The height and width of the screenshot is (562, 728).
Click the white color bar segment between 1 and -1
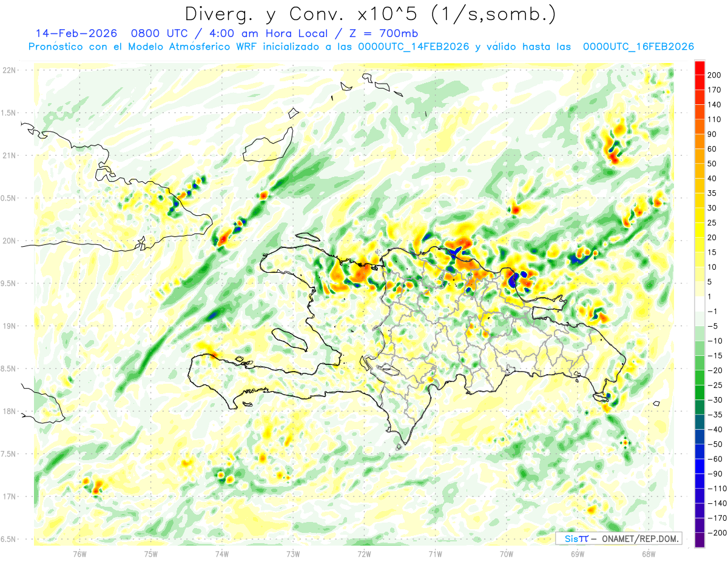click(x=700, y=304)
